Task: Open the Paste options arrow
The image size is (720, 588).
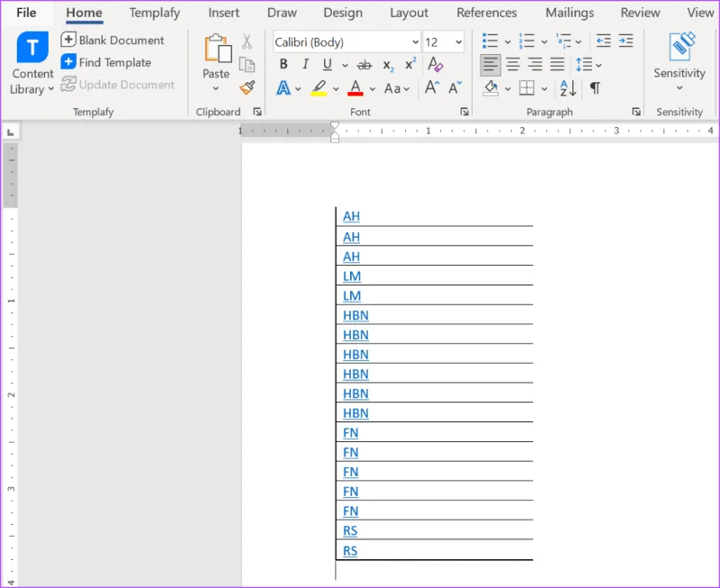Action: click(x=216, y=88)
